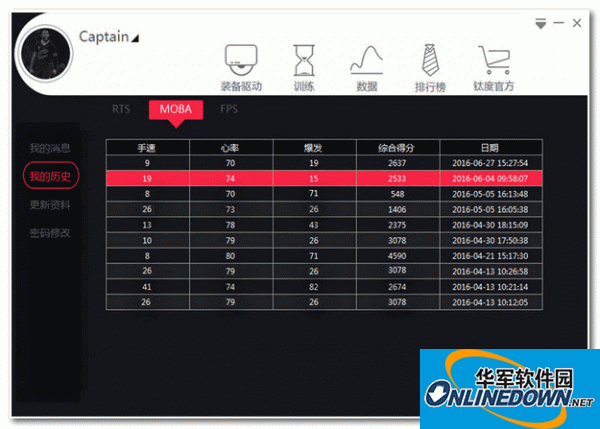
Task: Click hand speed cell 41
Action: click(147, 287)
